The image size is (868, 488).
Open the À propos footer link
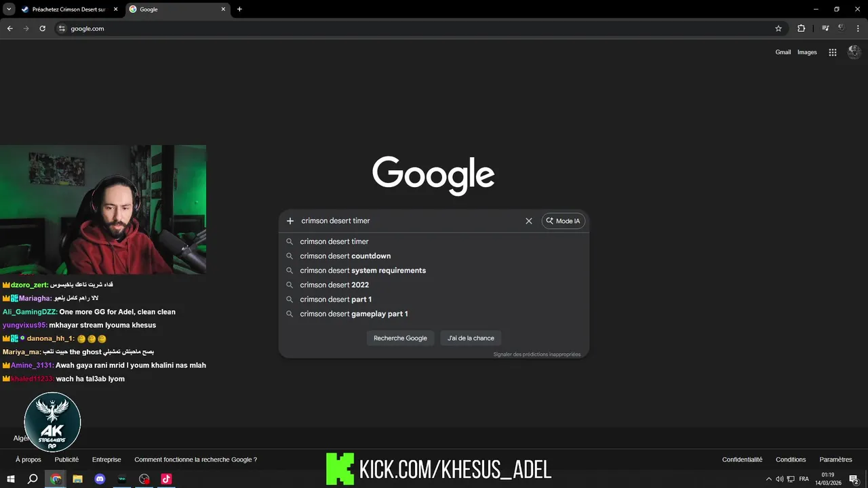point(28,460)
